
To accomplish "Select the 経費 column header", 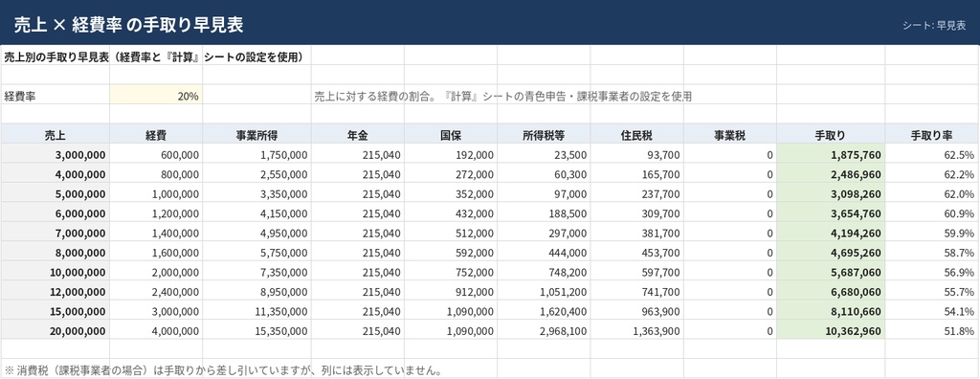I will 156,134.
